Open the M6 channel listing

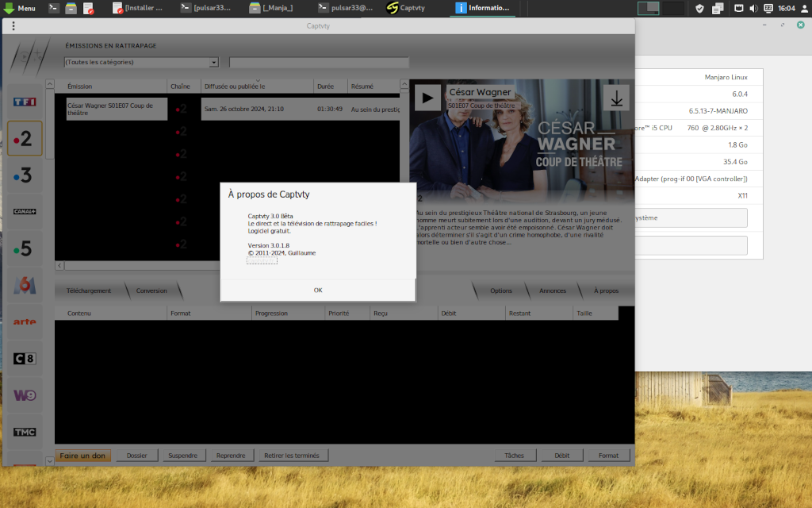click(x=24, y=286)
